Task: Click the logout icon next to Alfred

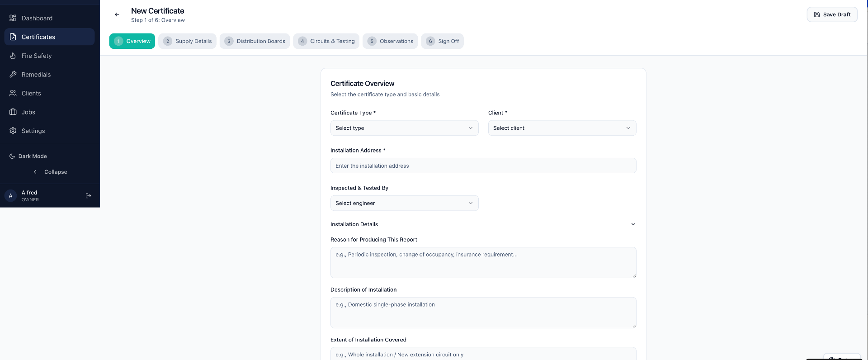Action: click(89, 196)
